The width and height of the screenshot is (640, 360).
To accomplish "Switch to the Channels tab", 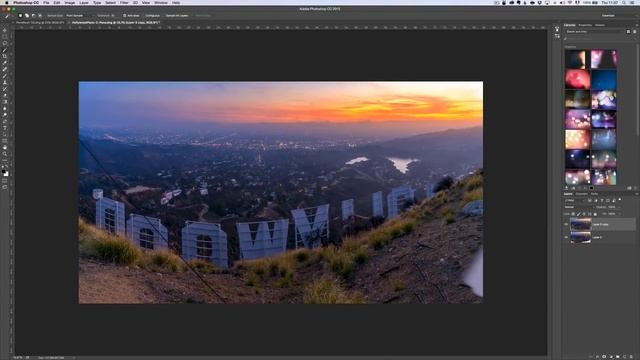I will pos(582,194).
